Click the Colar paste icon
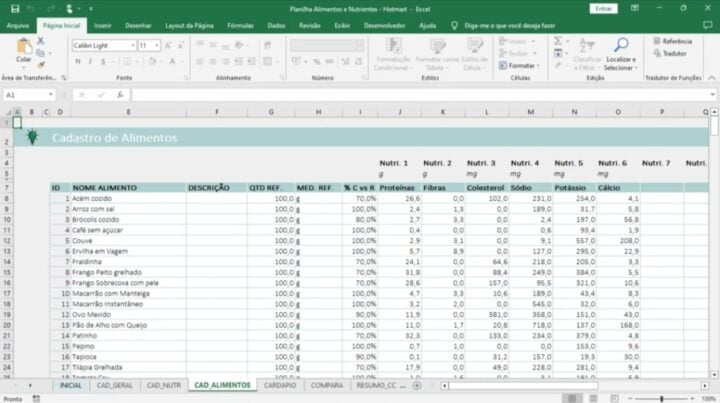Image resolution: width=720 pixels, height=403 pixels. [x=23, y=48]
